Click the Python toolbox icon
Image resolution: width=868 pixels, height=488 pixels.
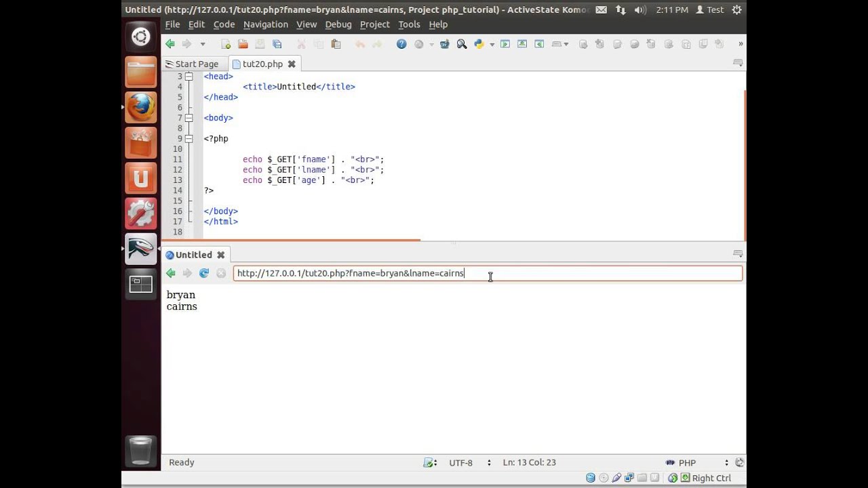[x=479, y=44]
